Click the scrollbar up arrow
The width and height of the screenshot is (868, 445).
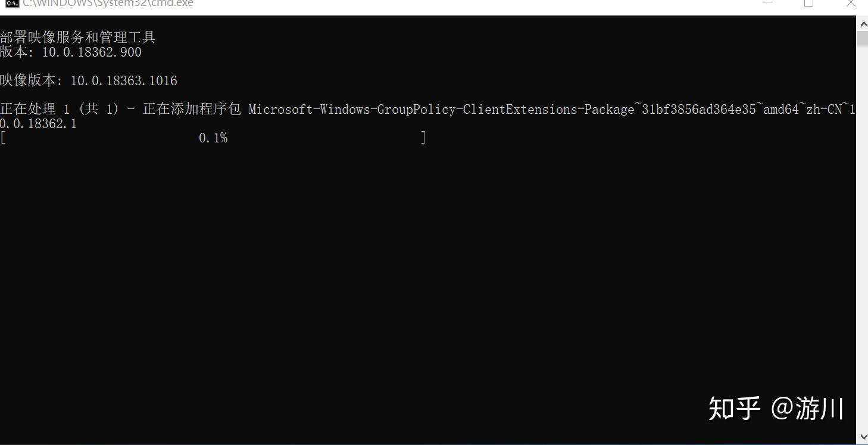(862, 23)
